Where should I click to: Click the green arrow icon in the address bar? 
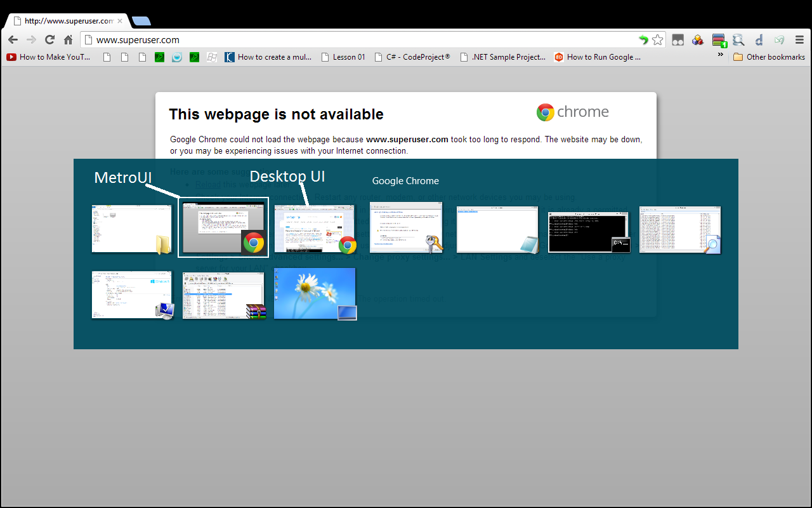point(643,40)
